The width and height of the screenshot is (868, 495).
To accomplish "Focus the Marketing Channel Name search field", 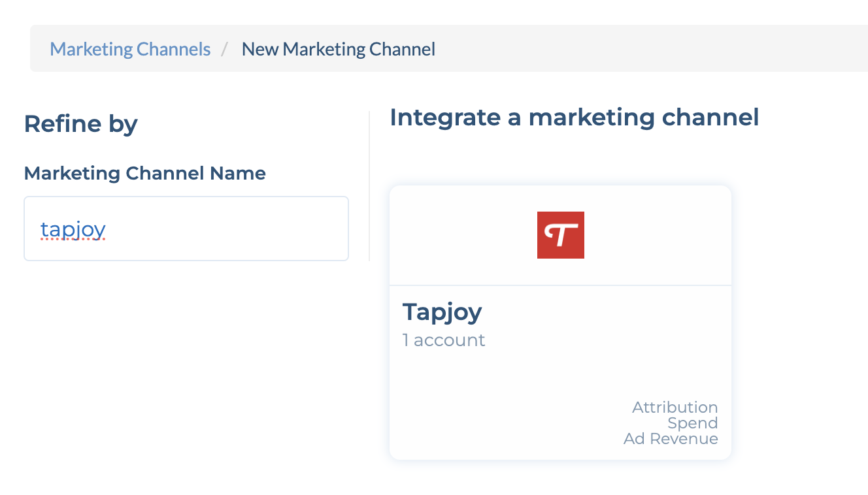I will pos(186,229).
